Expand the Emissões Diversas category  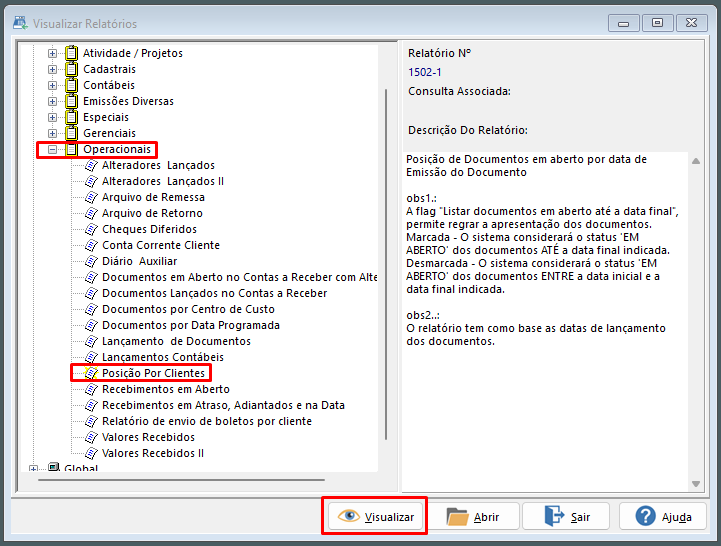52,101
